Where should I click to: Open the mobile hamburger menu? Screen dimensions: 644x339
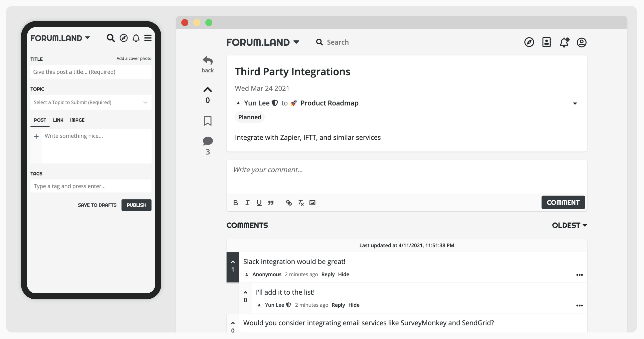point(148,38)
